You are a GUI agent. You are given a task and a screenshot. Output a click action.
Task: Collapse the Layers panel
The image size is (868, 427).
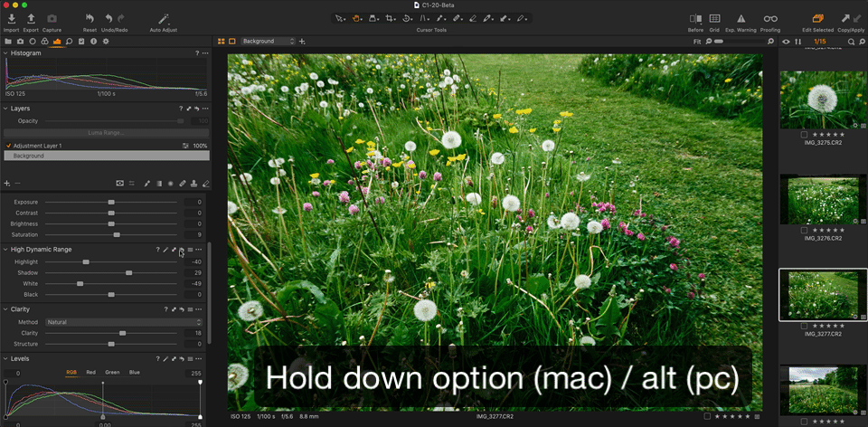point(5,109)
